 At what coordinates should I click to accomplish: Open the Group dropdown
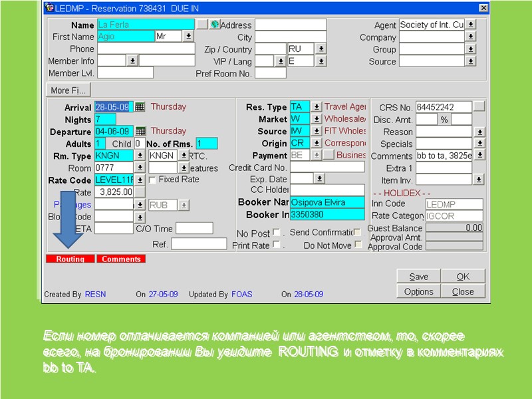(x=471, y=49)
